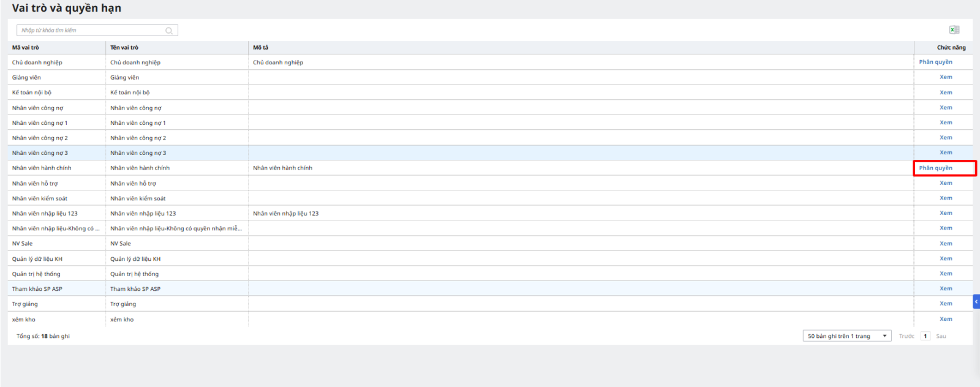Click Xem for Giảng viên role
Viewport: 980px width, 387px height.
tap(946, 77)
